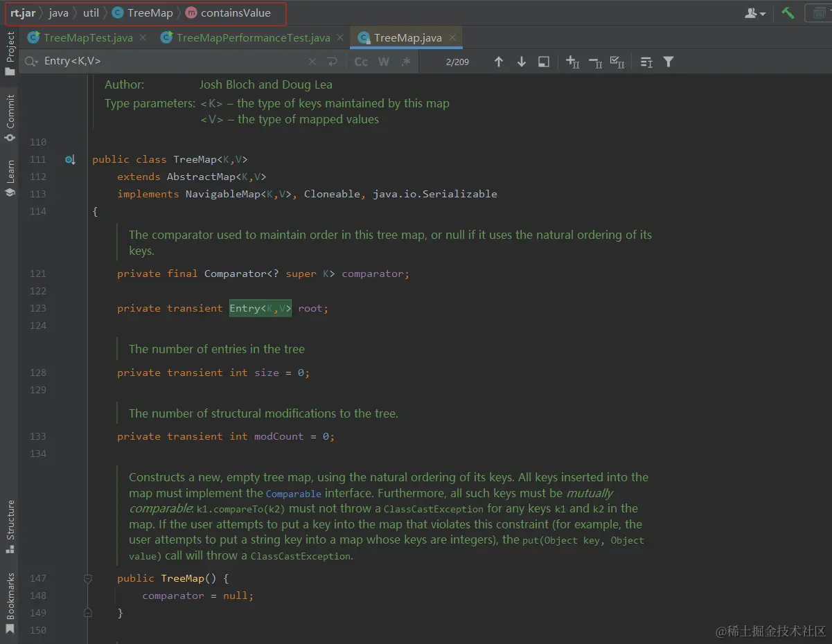Toggle Match Case (Cc) option
Viewport: 832px width, 644px height.
[x=361, y=62]
